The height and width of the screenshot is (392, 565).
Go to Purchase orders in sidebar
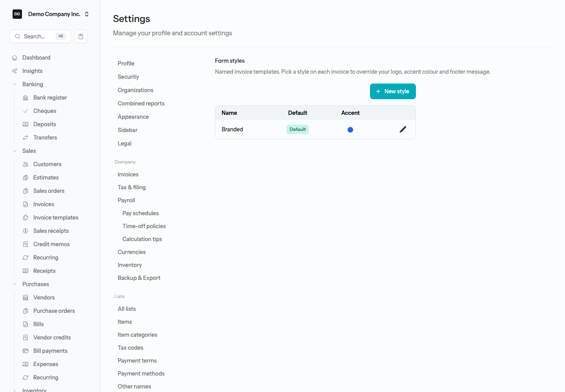point(54,311)
